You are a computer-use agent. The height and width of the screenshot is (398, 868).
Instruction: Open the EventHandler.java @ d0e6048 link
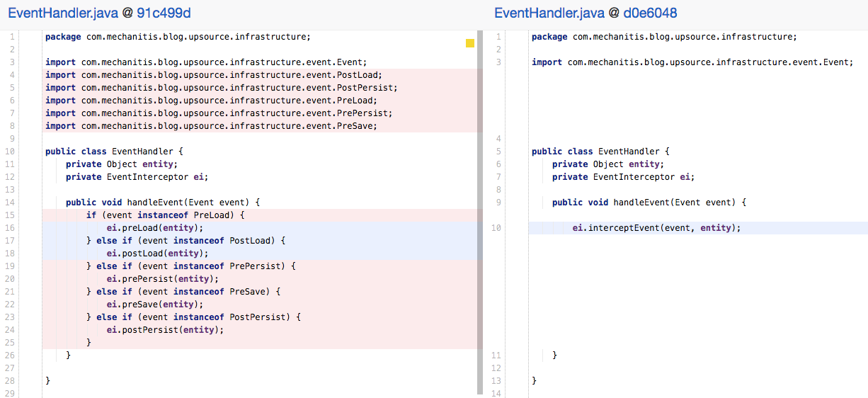pyautogui.click(x=586, y=13)
